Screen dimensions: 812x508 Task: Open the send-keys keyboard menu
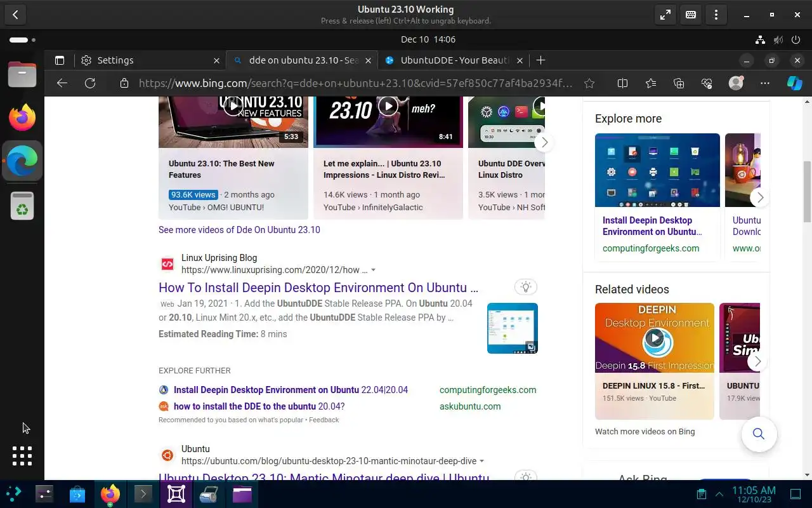691,14
